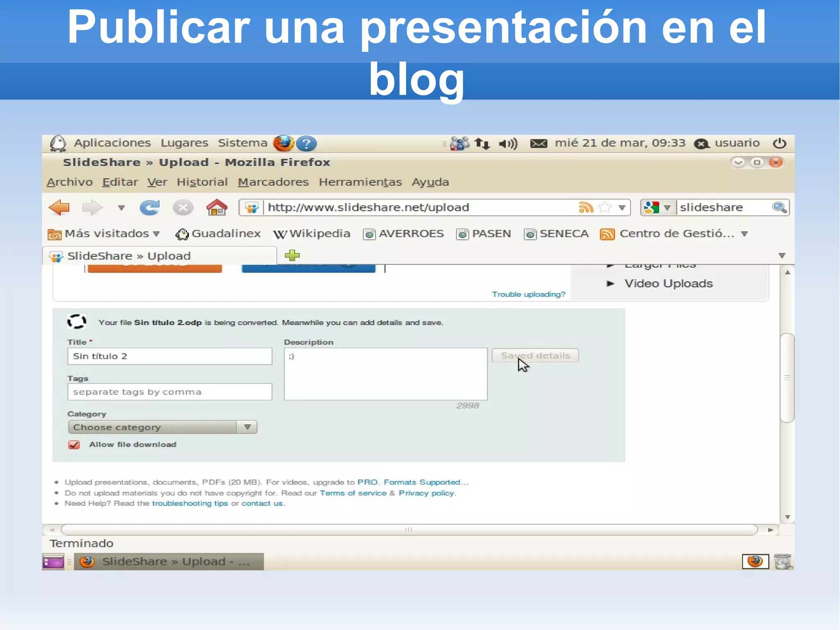Screen dimensions: 840x630
Task: Open the Trouble uploading? link
Action: tap(528, 294)
